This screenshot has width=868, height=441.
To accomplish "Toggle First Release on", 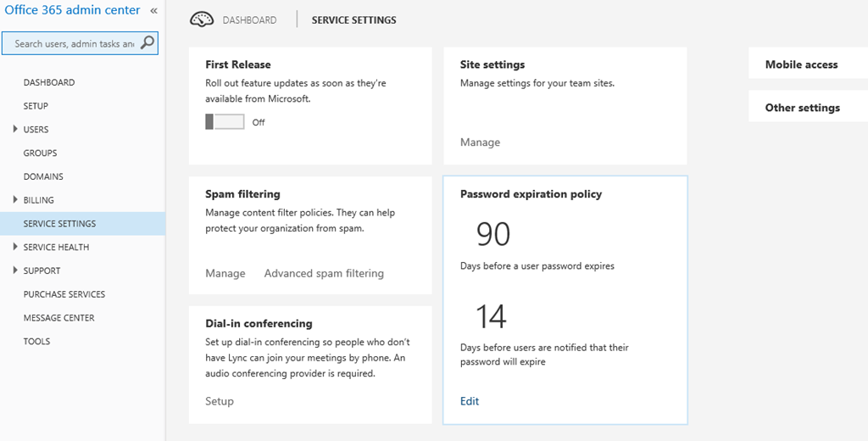I will click(225, 122).
